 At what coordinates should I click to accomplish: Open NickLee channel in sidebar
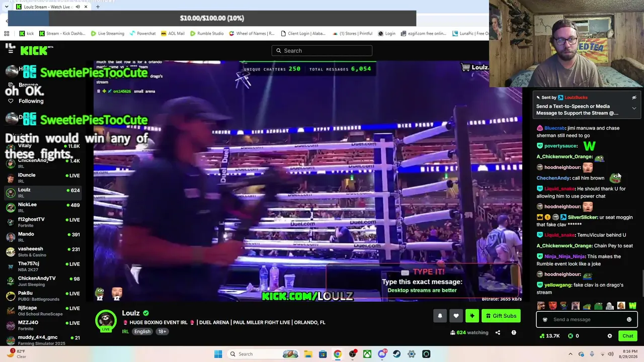(x=43, y=207)
